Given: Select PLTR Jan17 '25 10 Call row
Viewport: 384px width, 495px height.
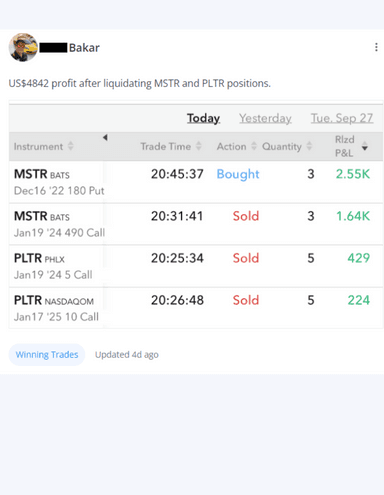Looking at the screenshot, I should tap(196, 308).
